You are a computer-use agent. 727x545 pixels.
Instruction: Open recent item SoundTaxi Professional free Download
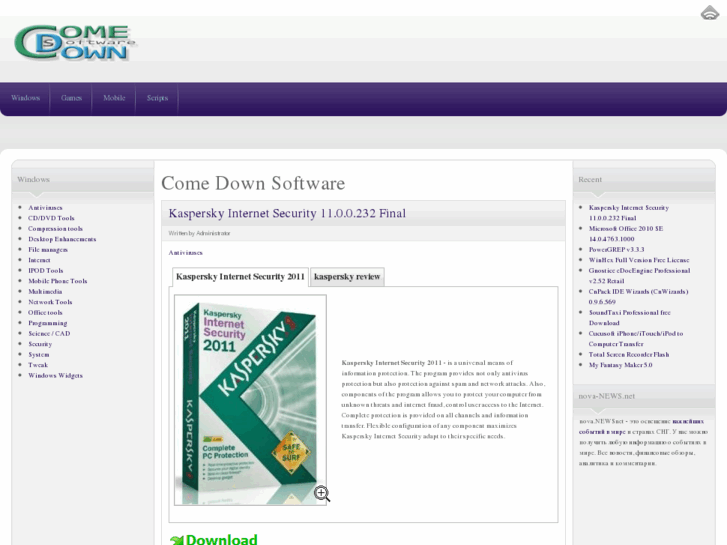pos(630,318)
